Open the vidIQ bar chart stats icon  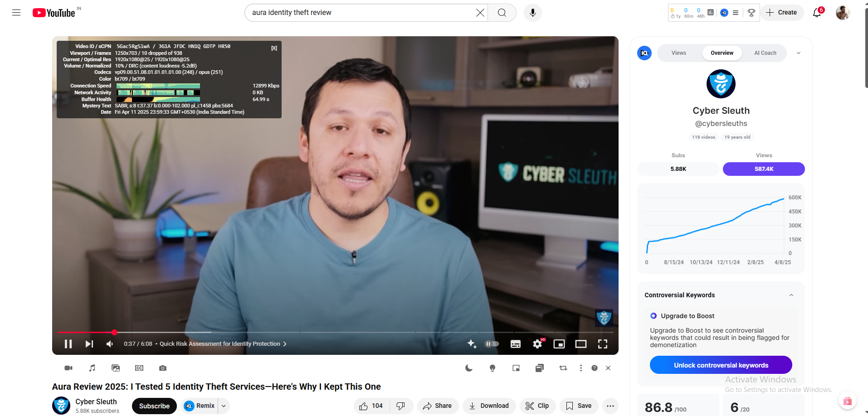click(711, 13)
